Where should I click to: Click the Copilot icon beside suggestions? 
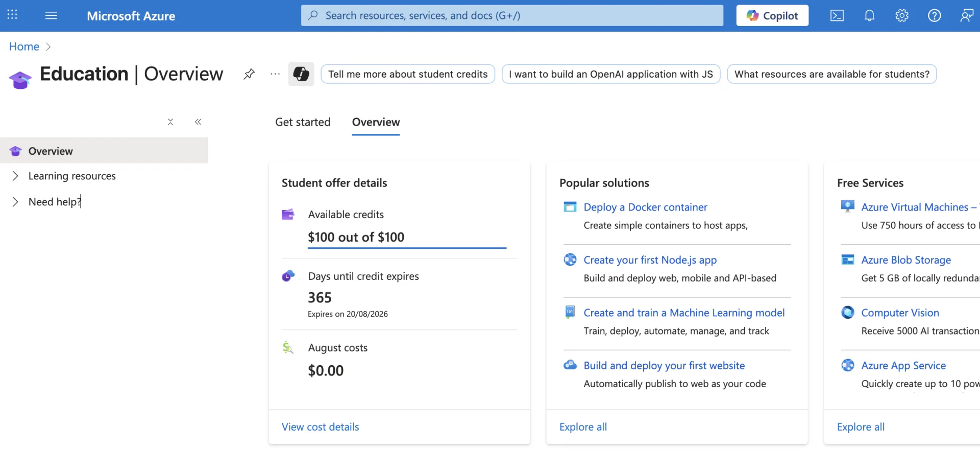pos(301,74)
